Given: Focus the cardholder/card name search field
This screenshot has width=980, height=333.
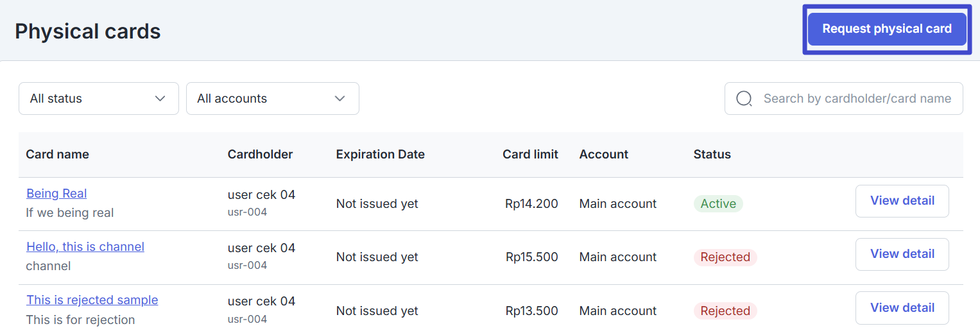Looking at the screenshot, I should point(844,99).
